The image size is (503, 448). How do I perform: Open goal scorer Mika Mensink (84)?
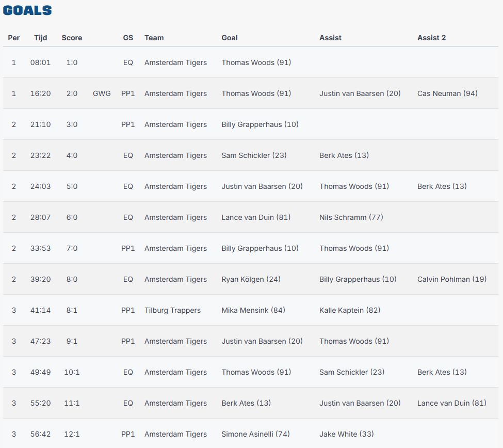pyautogui.click(x=253, y=310)
